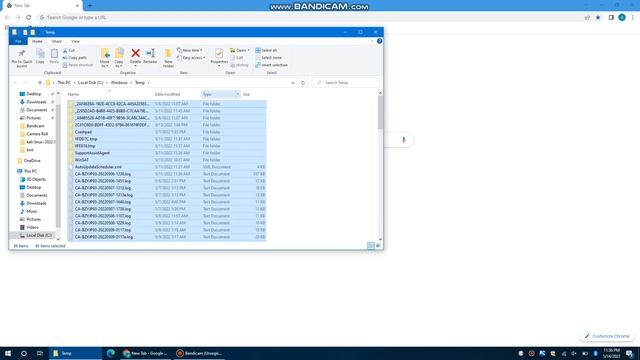Viewport: 640px width, 360px height.
Task: Switch to the Home ribbon tab
Action: [37, 41]
